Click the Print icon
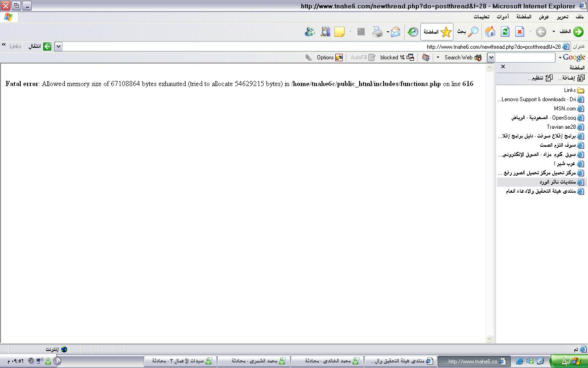 click(378, 32)
